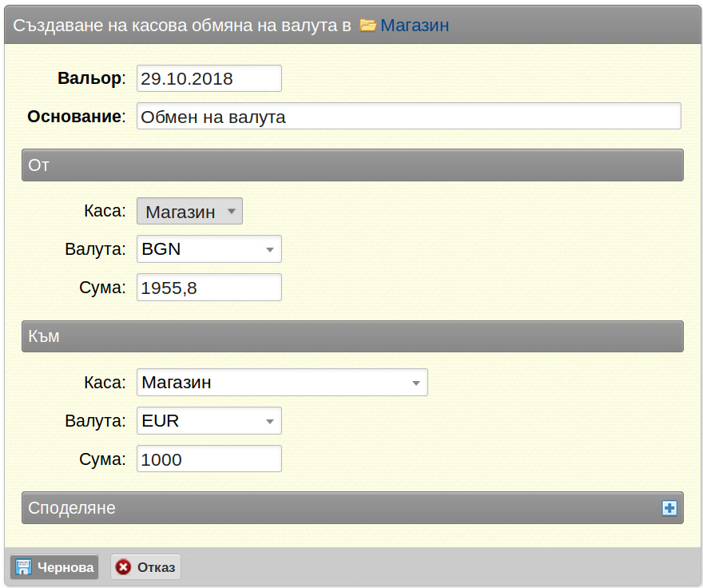Click the arrow of the BGN currency select
This screenshot has height=588, width=703.
click(x=270, y=250)
